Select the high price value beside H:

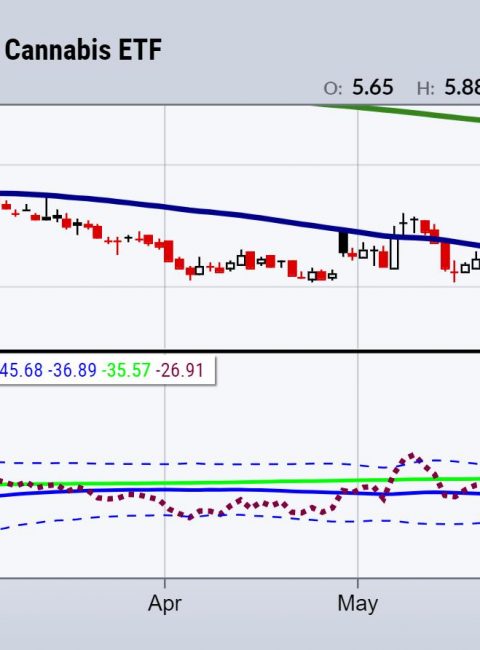click(x=462, y=87)
